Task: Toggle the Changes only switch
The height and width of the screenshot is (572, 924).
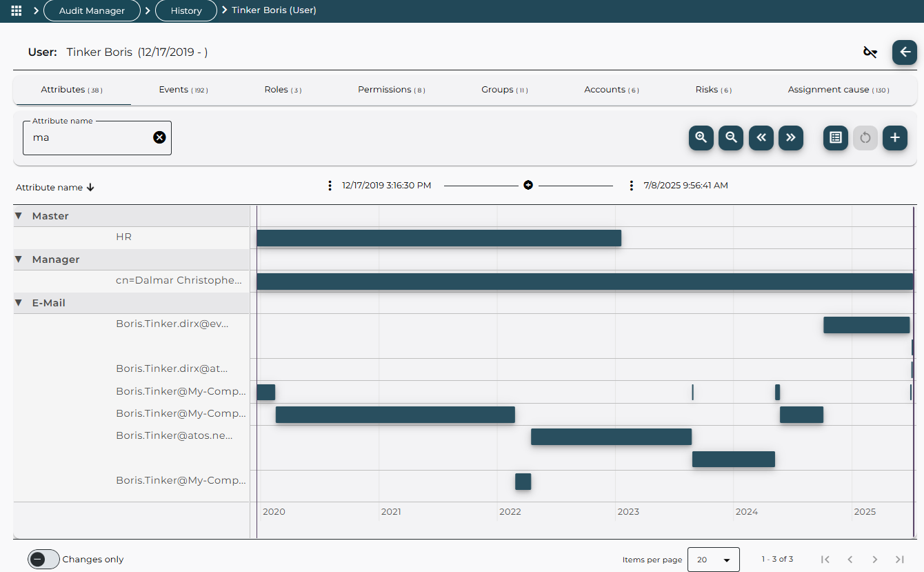Action: (x=43, y=559)
